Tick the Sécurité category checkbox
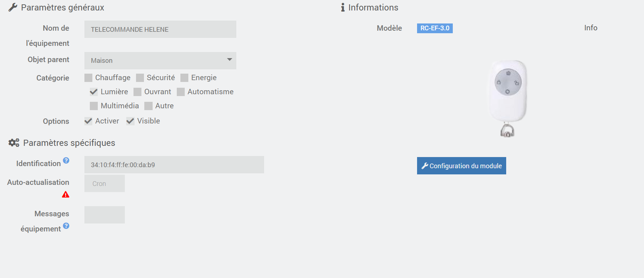644x278 pixels. (x=140, y=78)
